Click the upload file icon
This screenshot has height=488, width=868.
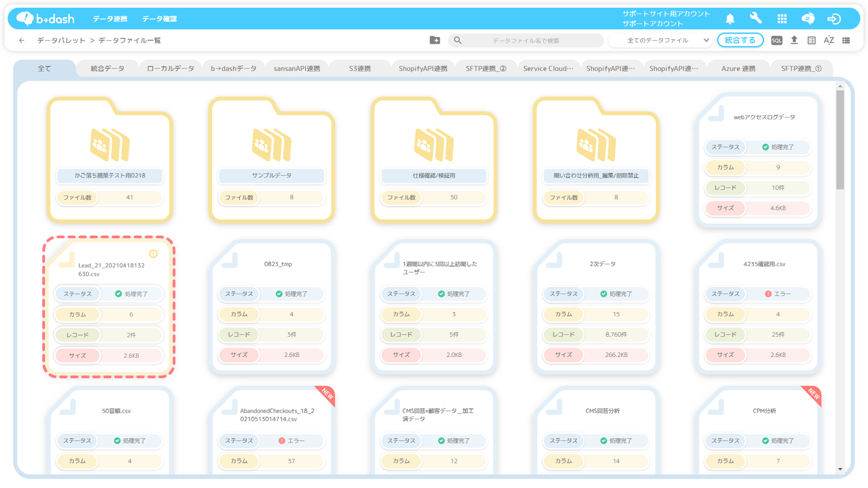[x=794, y=40]
